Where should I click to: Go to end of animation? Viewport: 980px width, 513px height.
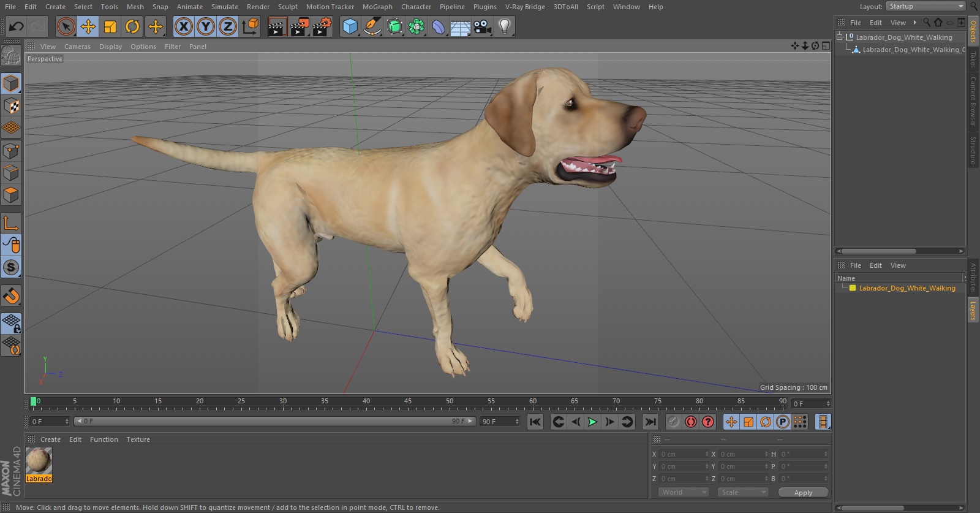(650, 422)
